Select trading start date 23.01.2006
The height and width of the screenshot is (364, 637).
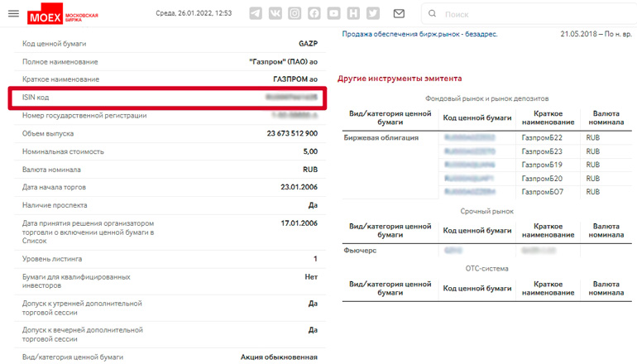coord(299,187)
